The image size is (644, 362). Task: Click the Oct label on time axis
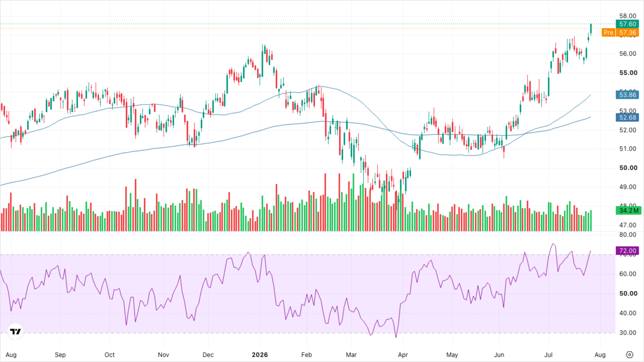109,355
